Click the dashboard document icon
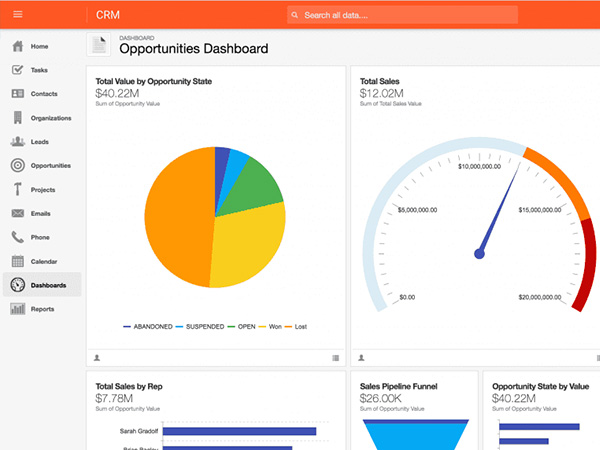 click(x=99, y=45)
